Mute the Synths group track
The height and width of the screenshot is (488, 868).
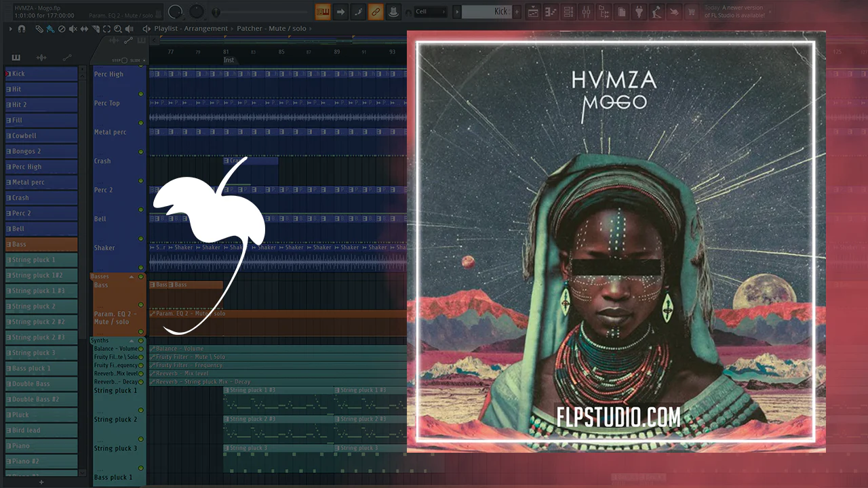click(x=141, y=340)
